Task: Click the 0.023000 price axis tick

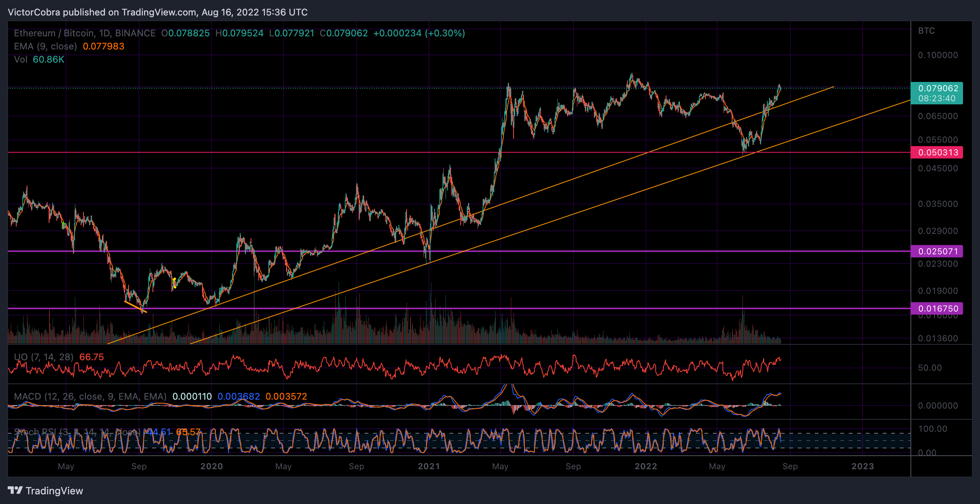Action: (x=938, y=264)
